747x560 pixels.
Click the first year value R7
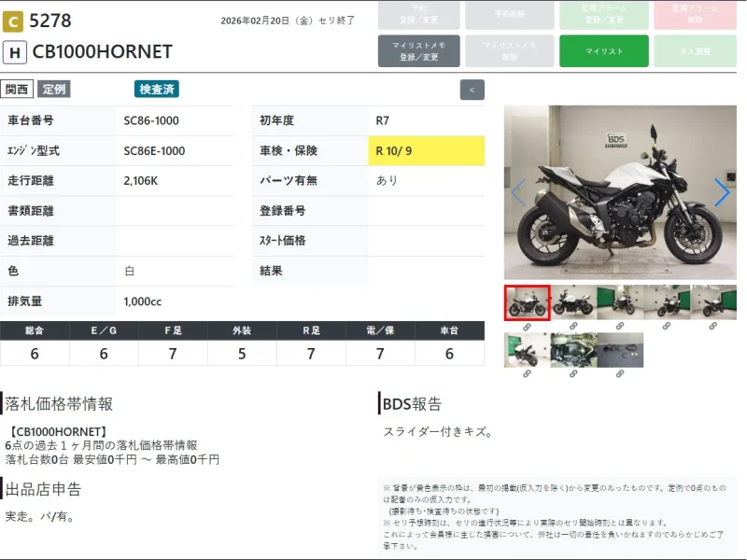382,121
